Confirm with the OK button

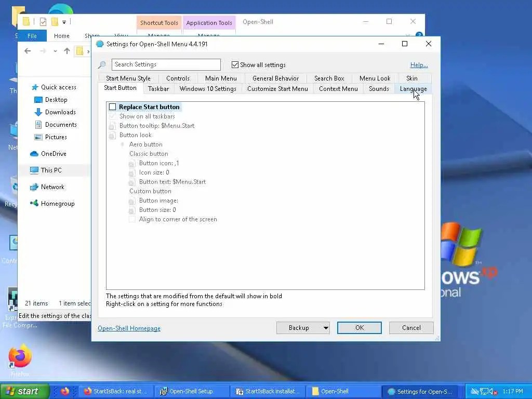point(360,328)
